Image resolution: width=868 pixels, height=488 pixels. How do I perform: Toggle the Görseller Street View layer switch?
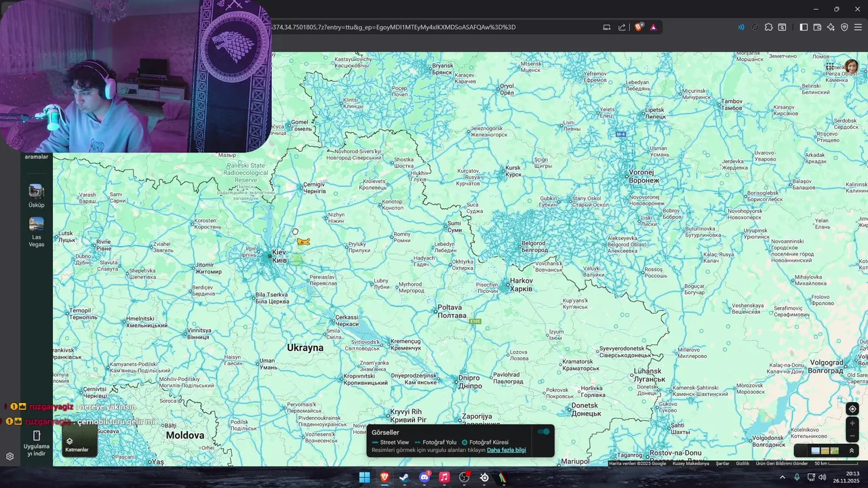[543, 432]
